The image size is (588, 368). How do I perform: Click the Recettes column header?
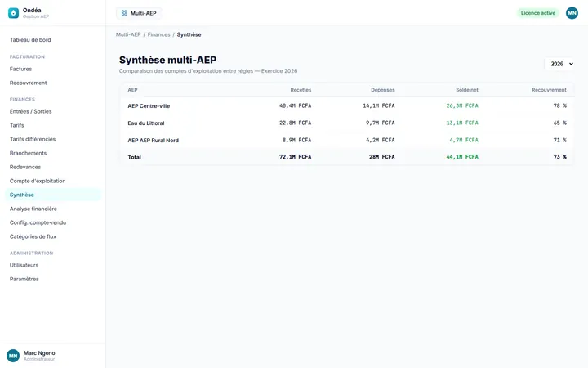(x=301, y=90)
